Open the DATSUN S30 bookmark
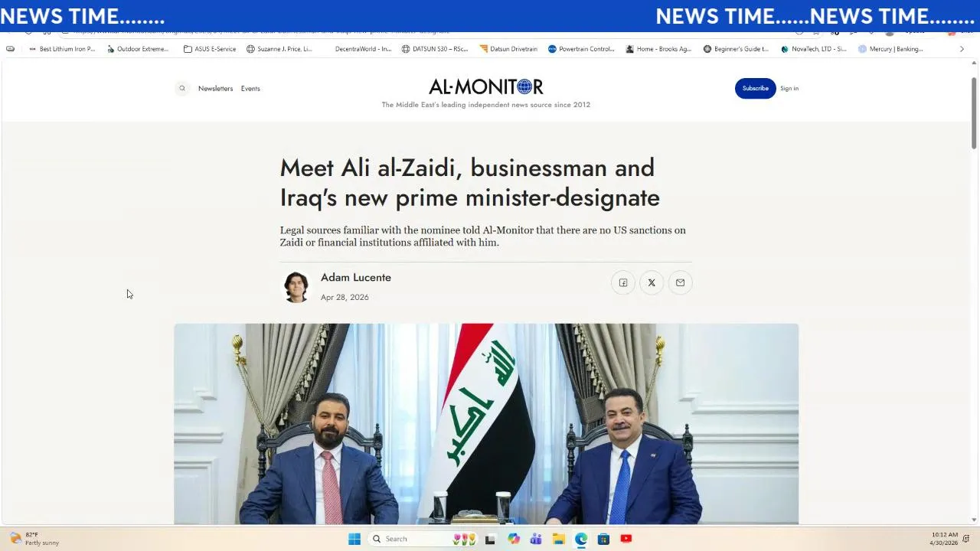Screen dimensions: 980x551 [435, 49]
